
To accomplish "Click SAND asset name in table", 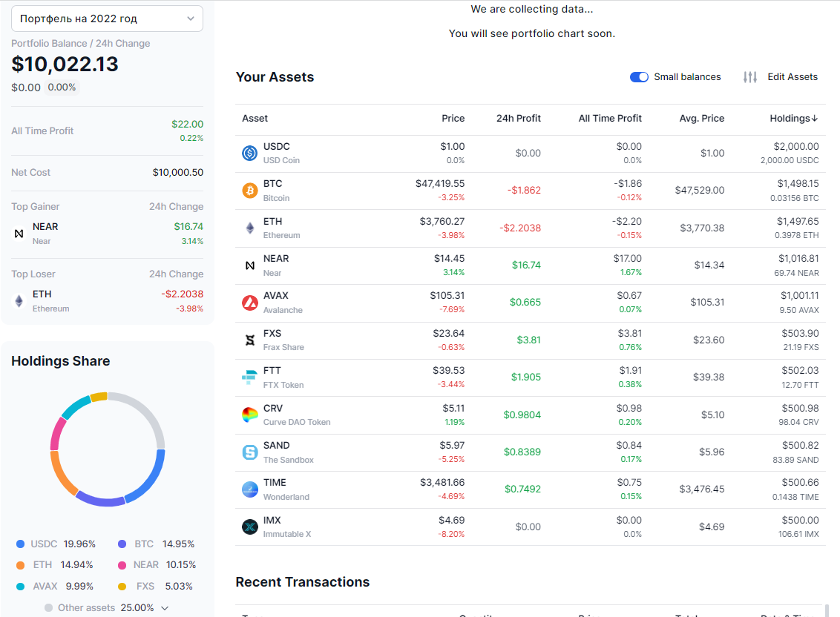I will [277, 446].
